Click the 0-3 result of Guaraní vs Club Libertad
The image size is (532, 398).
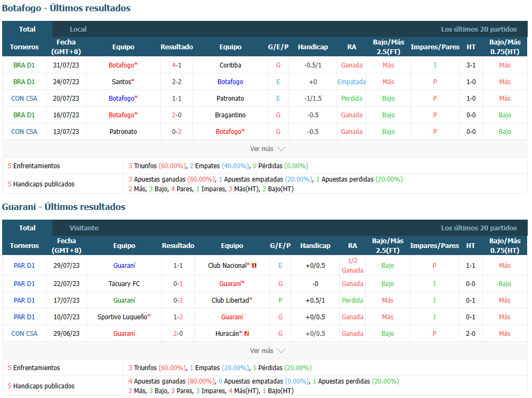[178, 301]
